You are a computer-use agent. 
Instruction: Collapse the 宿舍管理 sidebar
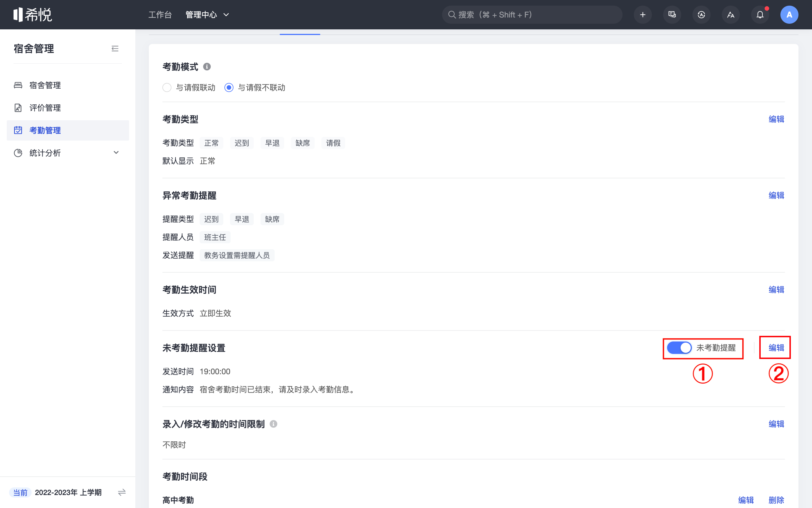pos(115,49)
